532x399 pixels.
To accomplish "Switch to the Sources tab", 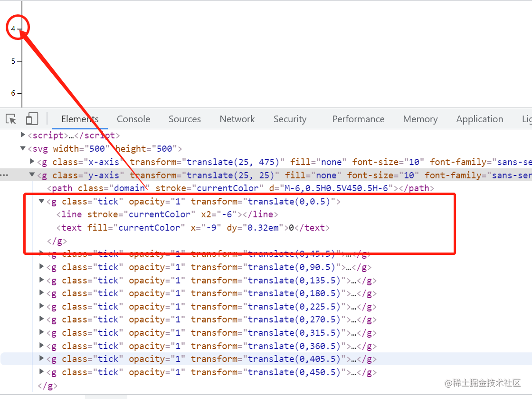I will point(185,119).
